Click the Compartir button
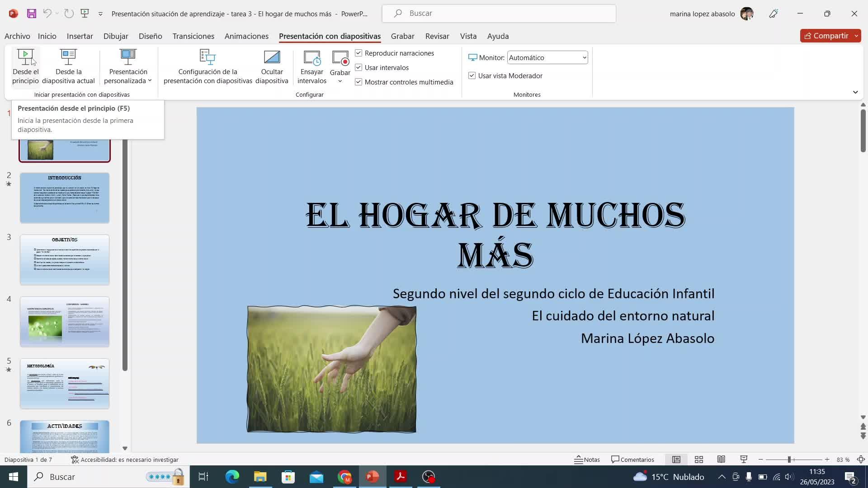This screenshot has width=868, height=488. point(826,36)
